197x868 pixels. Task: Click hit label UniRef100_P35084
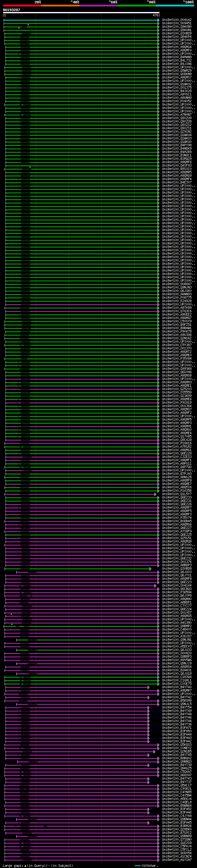coord(177,358)
